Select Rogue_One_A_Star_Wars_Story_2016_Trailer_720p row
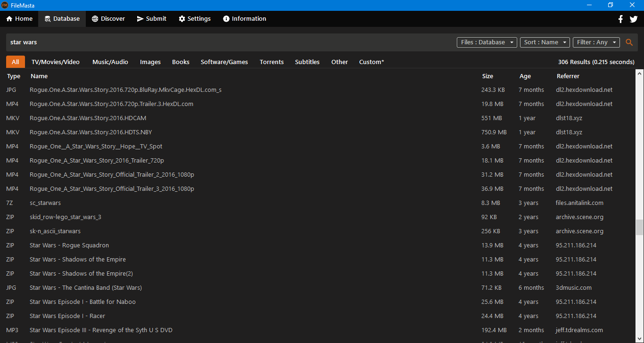This screenshot has width=644, height=343. coord(318,161)
